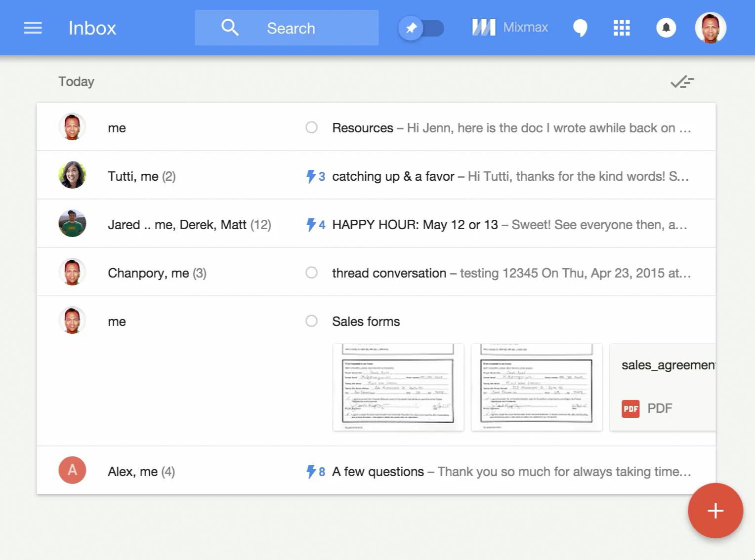Viewport: 755px width, 560px height.
Task: Open the Mixmax logo icon
Action: point(484,27)
